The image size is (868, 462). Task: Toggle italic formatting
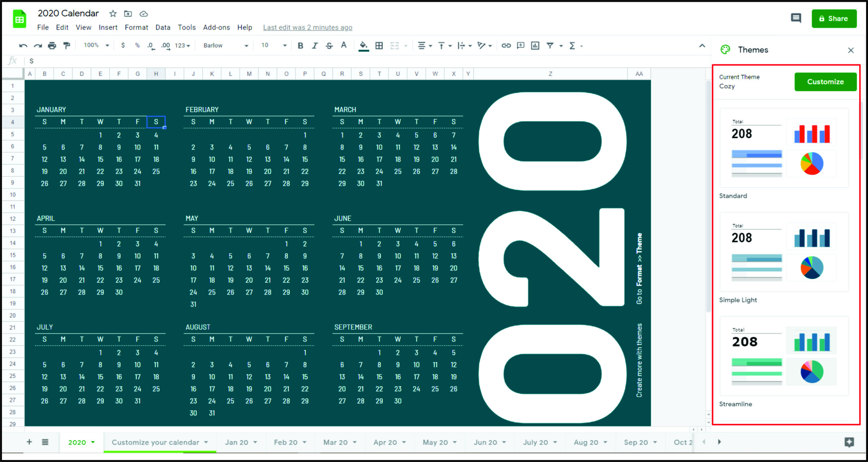[315, 45]
